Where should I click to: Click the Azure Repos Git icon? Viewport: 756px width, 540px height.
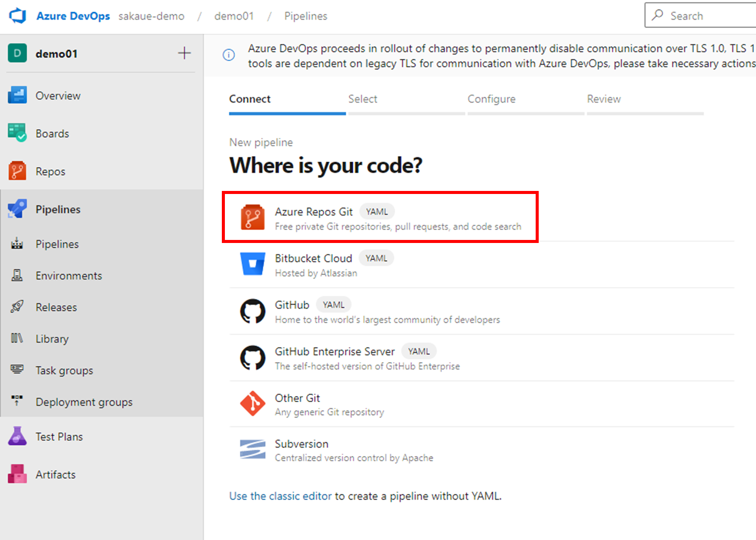click(x=253, y=217)
